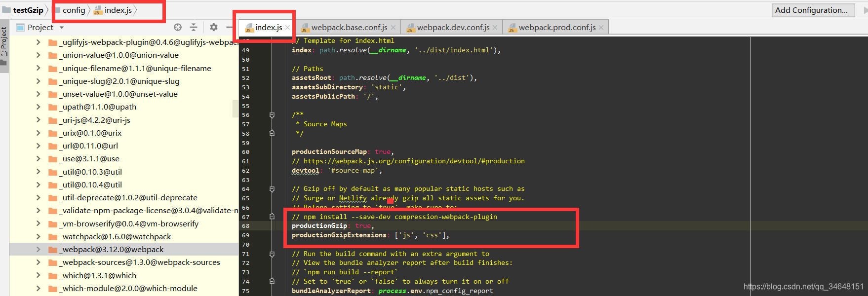
Task: Expand the _use@3.1.1 folder
Action: pos(39,158)
